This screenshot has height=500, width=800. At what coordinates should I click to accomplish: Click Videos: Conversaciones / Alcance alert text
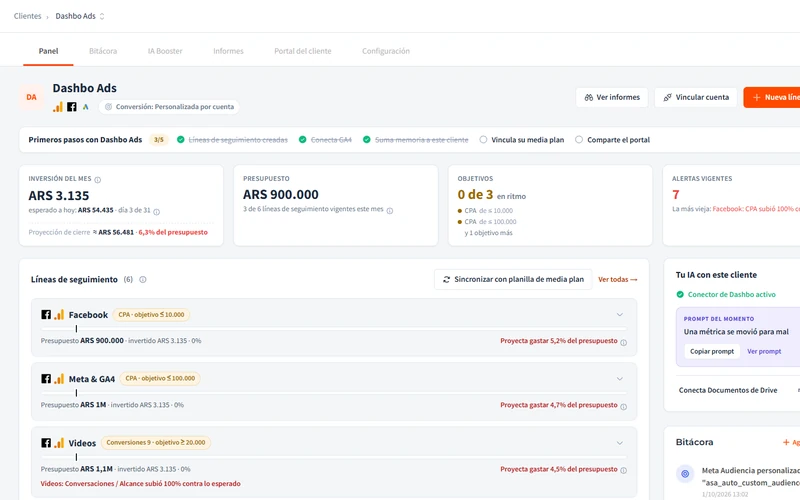pyautogui.click(x=140, y=484)
